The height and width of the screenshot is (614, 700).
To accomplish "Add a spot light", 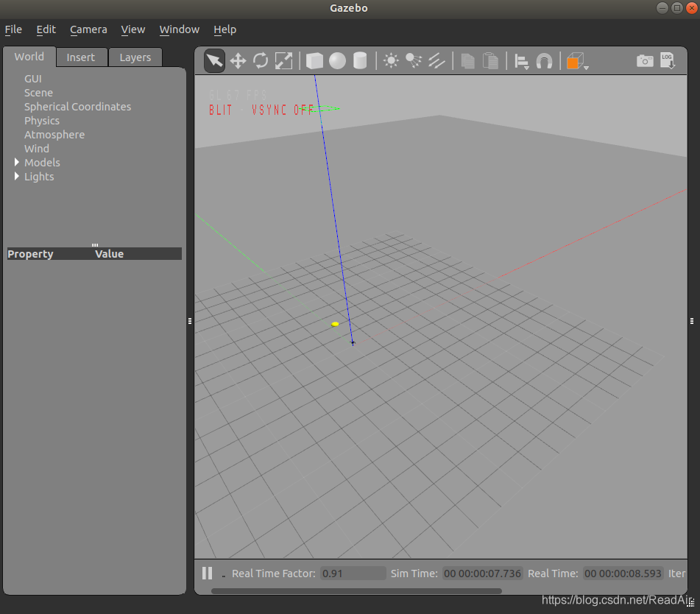I will [x=414, y=60].
